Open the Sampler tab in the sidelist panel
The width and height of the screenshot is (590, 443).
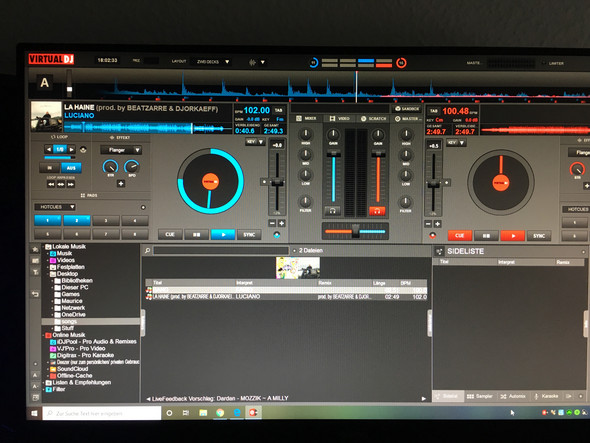click(x=479, y=396)
